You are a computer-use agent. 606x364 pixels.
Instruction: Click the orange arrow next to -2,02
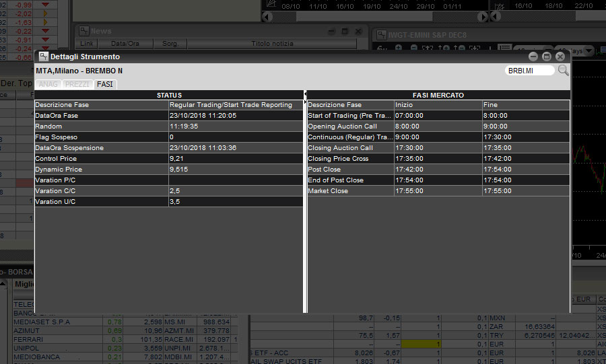point(45,13)
